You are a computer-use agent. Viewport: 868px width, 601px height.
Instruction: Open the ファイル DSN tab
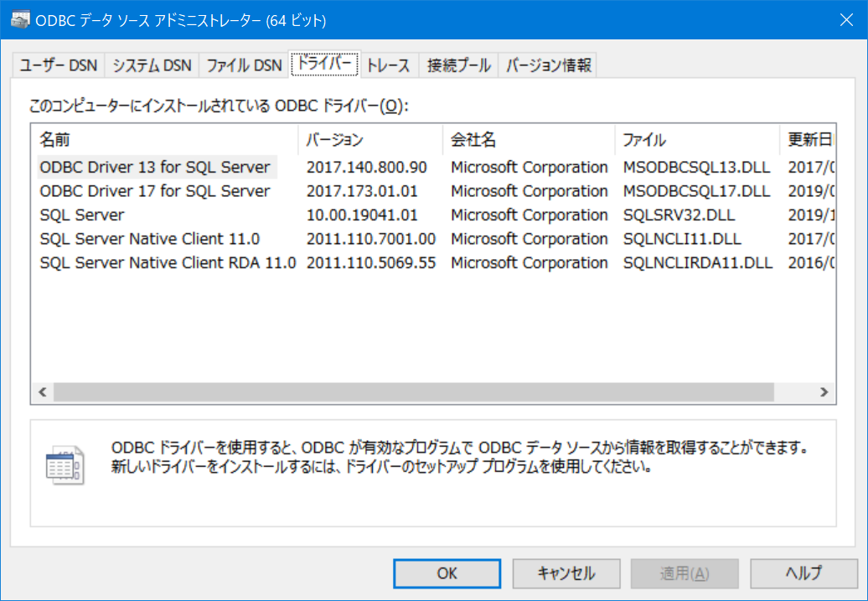[244, 65]
